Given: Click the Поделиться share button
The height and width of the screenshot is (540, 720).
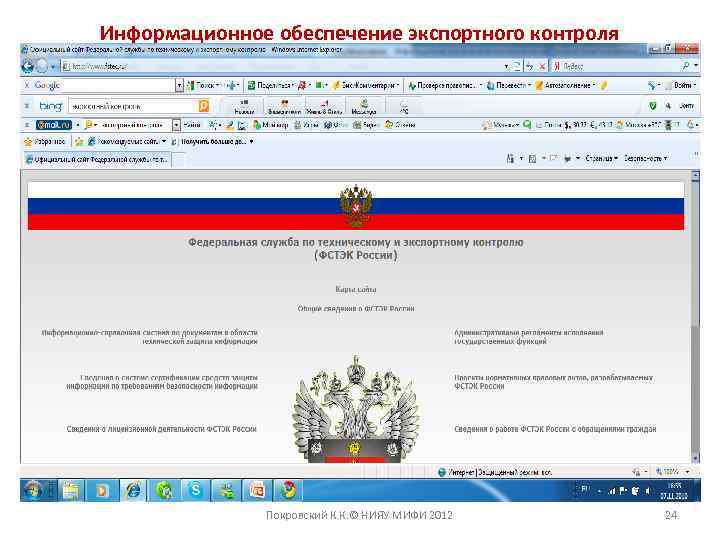Looking at the screenshot, I should coord(270,85).
